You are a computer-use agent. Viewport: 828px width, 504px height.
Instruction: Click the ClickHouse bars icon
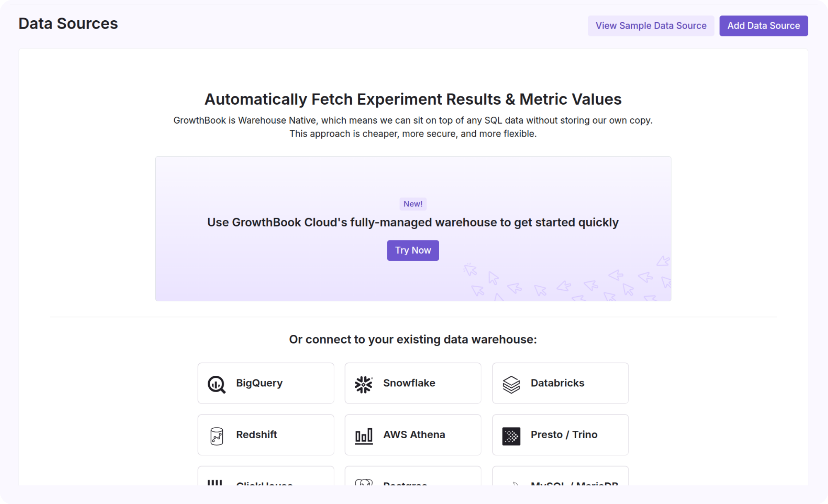215,482
